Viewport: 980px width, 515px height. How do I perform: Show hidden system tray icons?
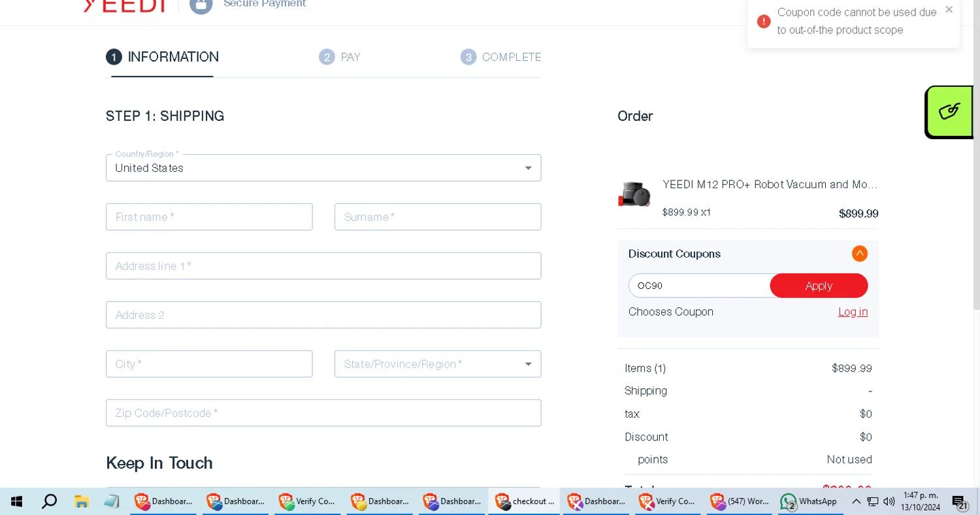click(x=856, y=501)
